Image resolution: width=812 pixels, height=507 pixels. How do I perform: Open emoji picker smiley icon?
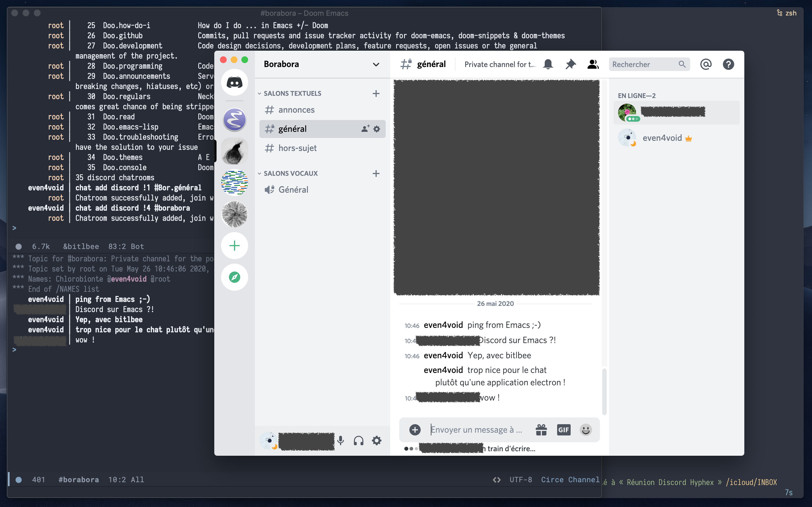[x=586, y=430]
